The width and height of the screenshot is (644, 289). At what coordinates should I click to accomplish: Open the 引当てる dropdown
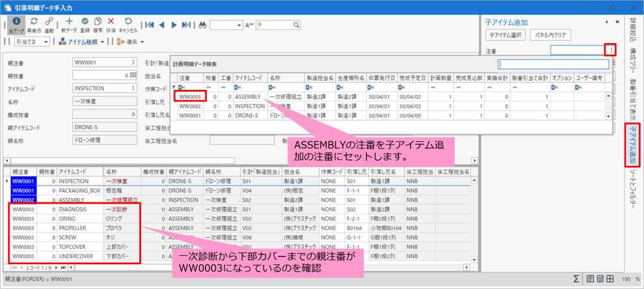click(33, 42)
